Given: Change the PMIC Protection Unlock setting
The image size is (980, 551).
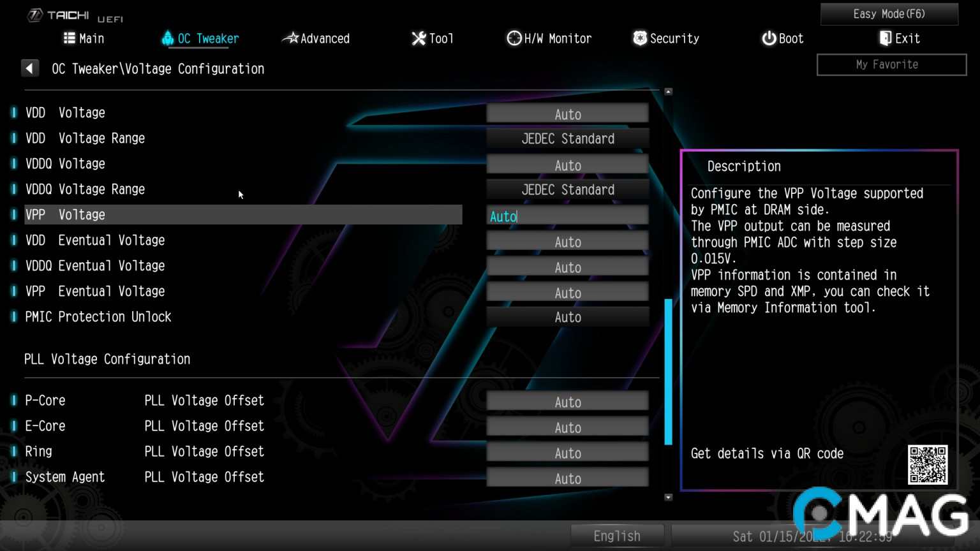Looking at the screenshot, I should pyautogui.click(x=567, y=317).
